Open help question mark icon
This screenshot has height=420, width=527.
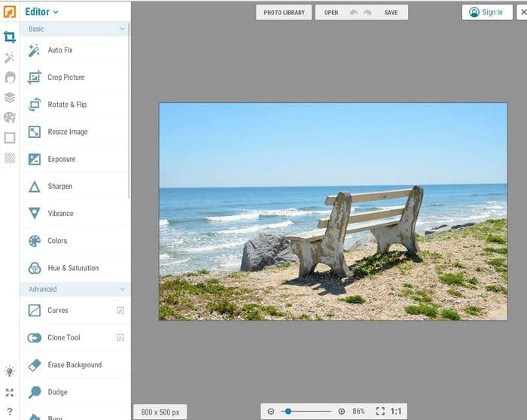9,412
